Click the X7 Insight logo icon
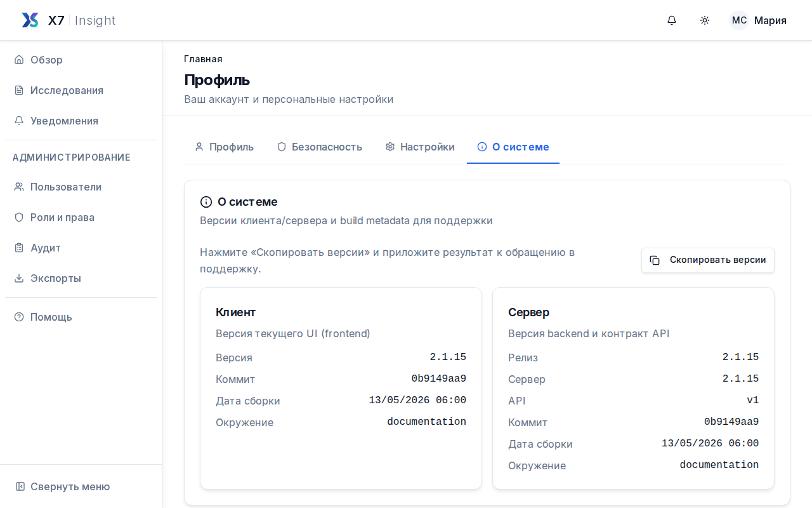 click(x=30, y=20)
